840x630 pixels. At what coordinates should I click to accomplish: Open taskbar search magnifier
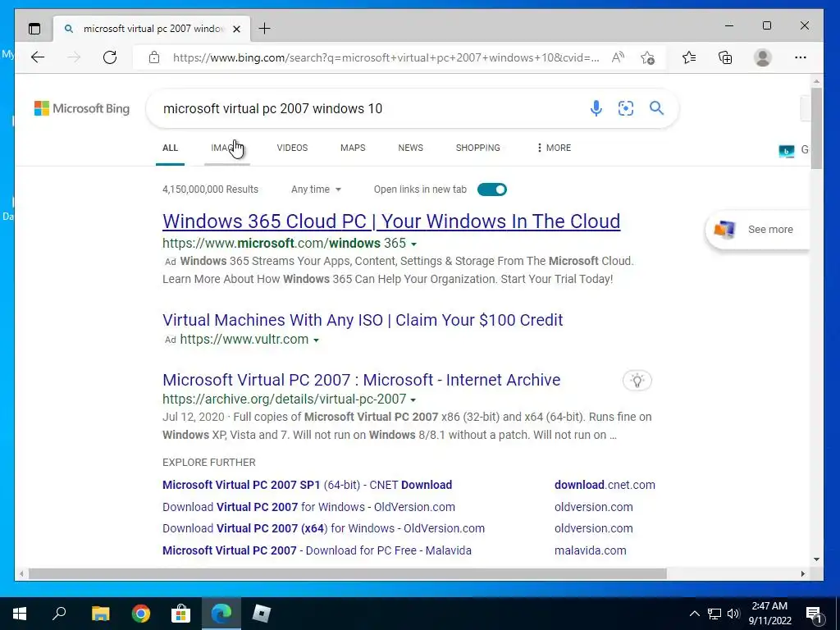tap(59, 614)
